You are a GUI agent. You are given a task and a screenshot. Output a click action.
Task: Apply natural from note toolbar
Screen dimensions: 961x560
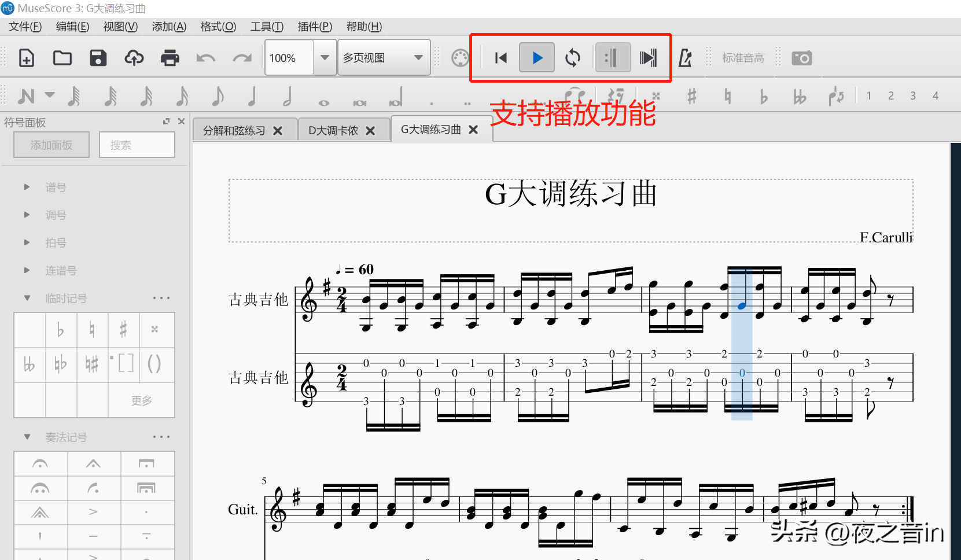point(728,96)
